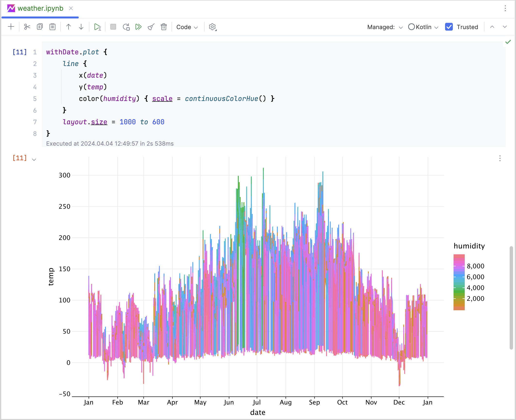Open the output cell options menu
This screenshot has height=420, width=516.
(x=500, y=159)
